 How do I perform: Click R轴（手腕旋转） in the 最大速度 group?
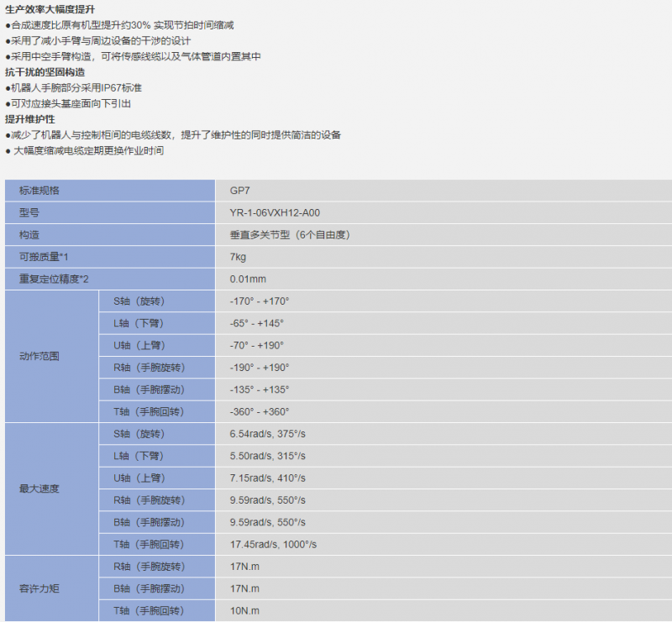click(x=157, y=500)
